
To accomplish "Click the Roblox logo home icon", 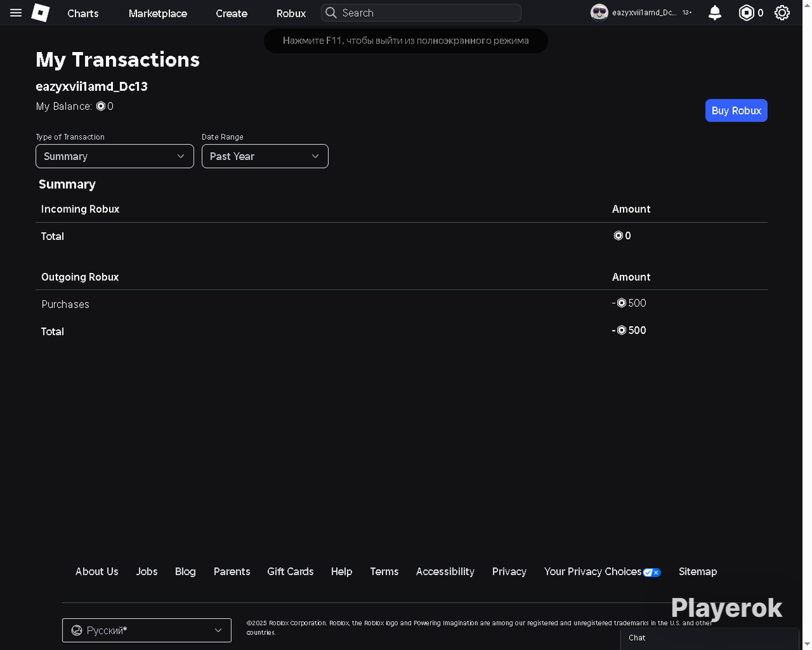I will point(40,13).
